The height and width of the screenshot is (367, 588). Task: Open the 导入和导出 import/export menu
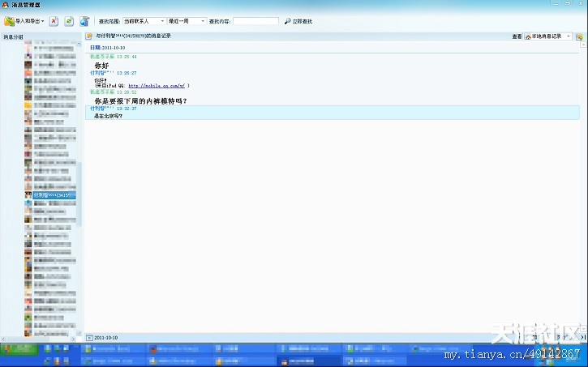[x=24, y=21]
